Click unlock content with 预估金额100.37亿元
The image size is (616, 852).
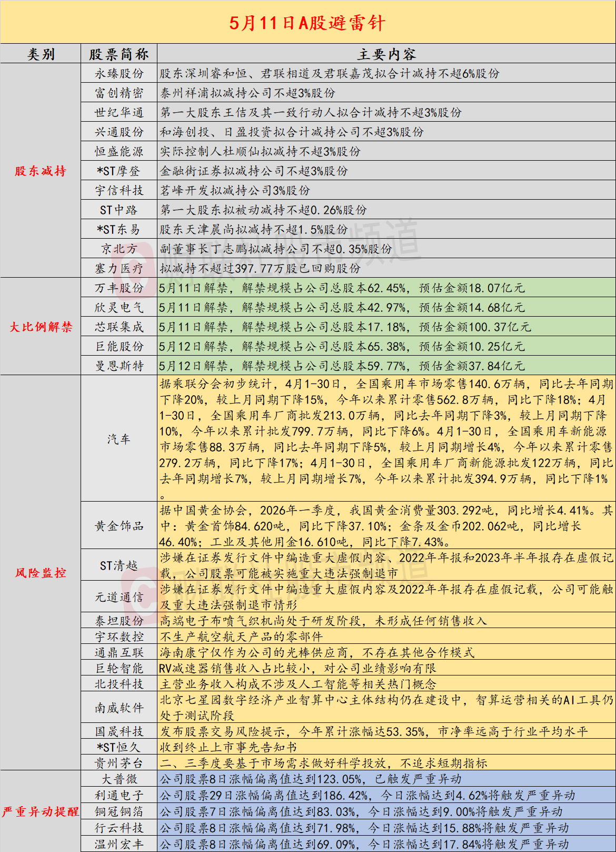point(345,327)
